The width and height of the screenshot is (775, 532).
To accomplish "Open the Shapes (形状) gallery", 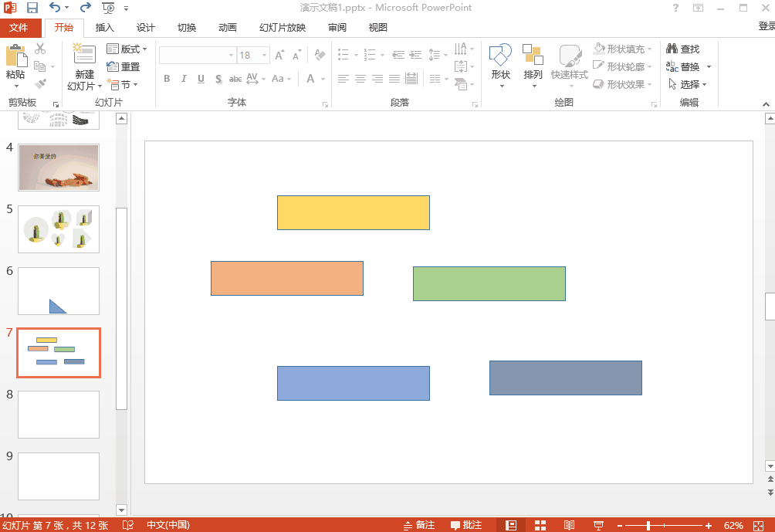I will click(x=500, y=62).
